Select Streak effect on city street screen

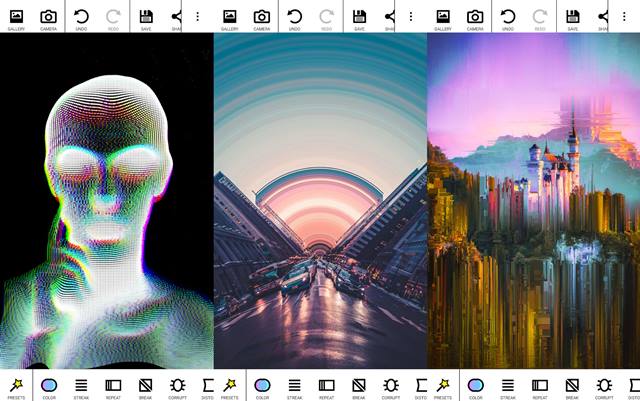point(295,388)
